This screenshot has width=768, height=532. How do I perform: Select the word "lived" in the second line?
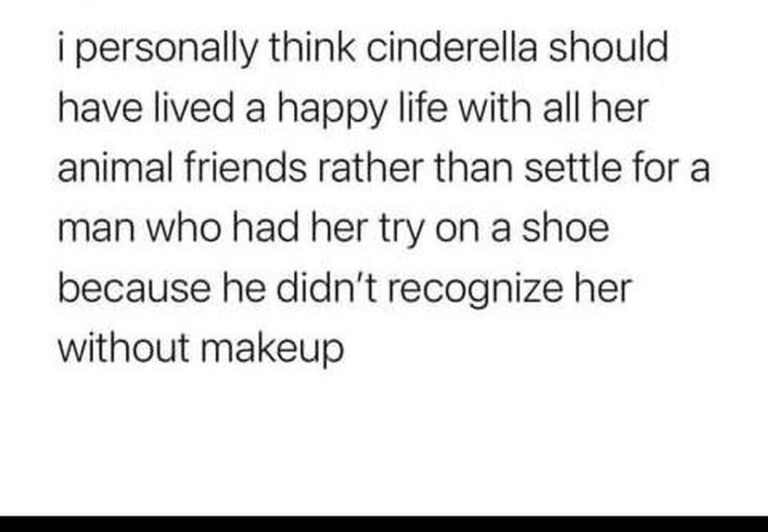pyautogui.click(x=194, y=106)
